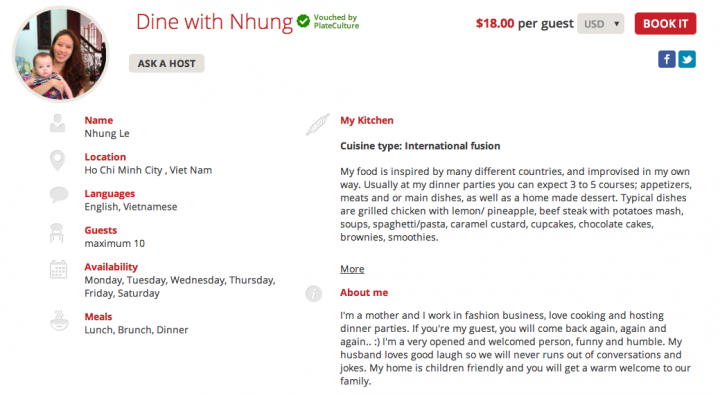This screenshot has height=397, width=720.
Task: Click the speech bubble Languages icon
Action: (59, 195)
